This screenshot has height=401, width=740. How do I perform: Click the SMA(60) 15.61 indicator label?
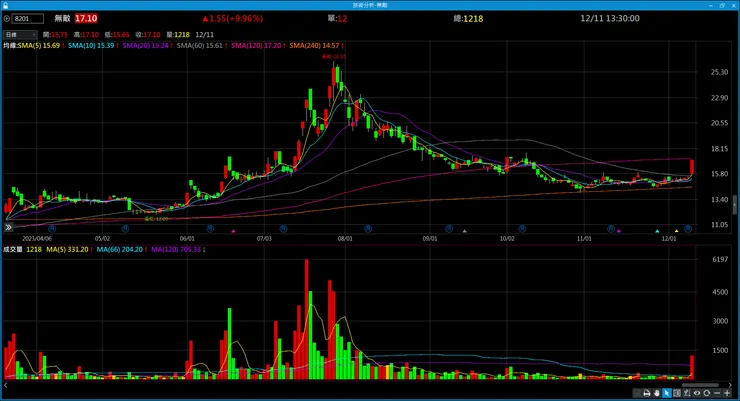point(202,46)
